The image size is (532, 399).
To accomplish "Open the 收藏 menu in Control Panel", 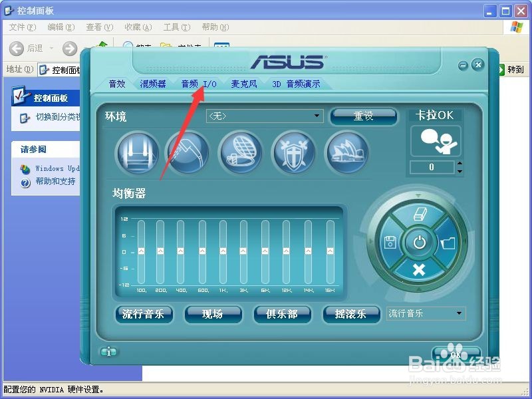I will coord(138,27).
